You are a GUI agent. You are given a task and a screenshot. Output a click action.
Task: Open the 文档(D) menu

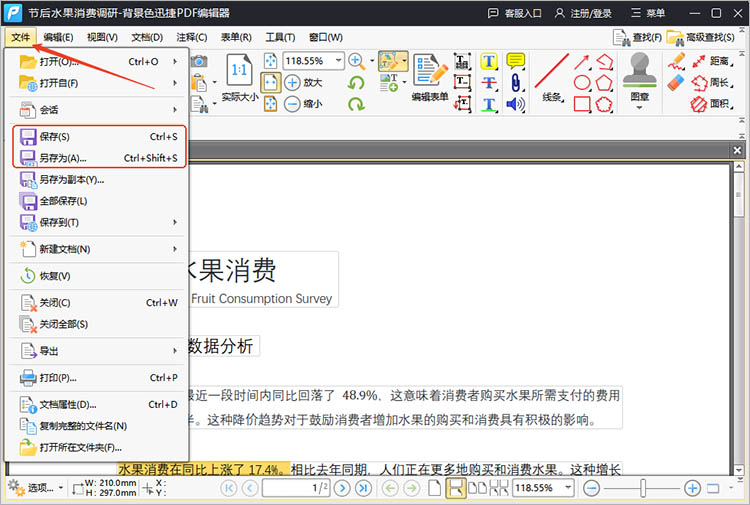[147, 37]
